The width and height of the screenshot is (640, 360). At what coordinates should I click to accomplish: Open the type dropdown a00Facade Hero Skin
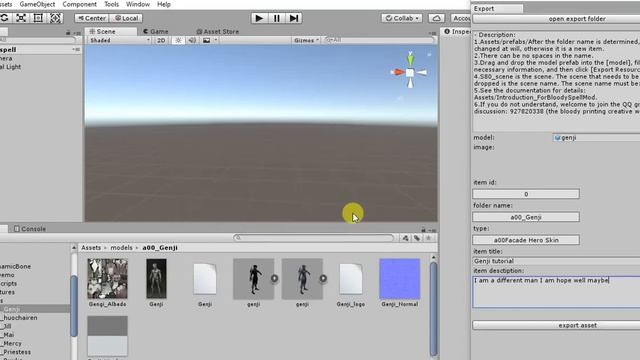click(526, 240)
